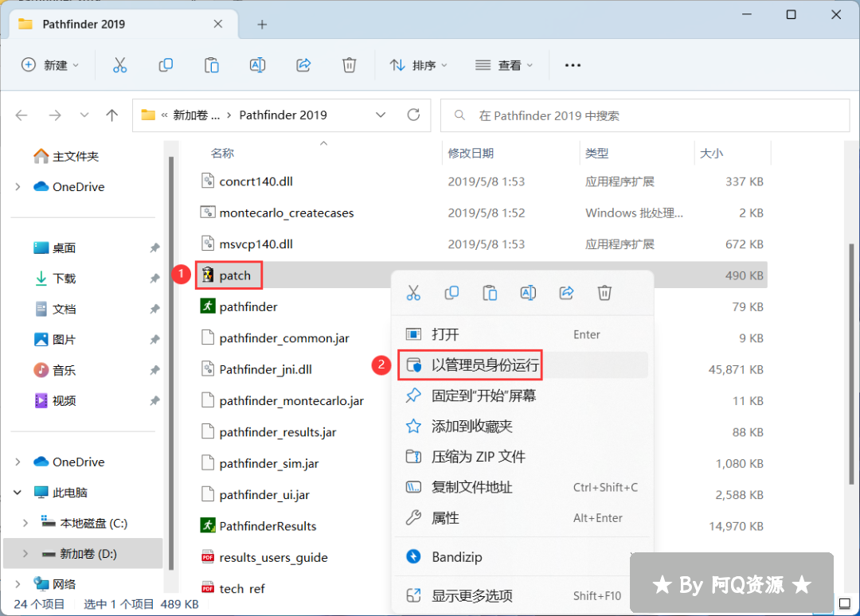Image resolution: width=860 pixels, height=616 pixels.
Task: Click the file list vertical scrollbar
Action: pyautogui.click(x=851, y=364)
